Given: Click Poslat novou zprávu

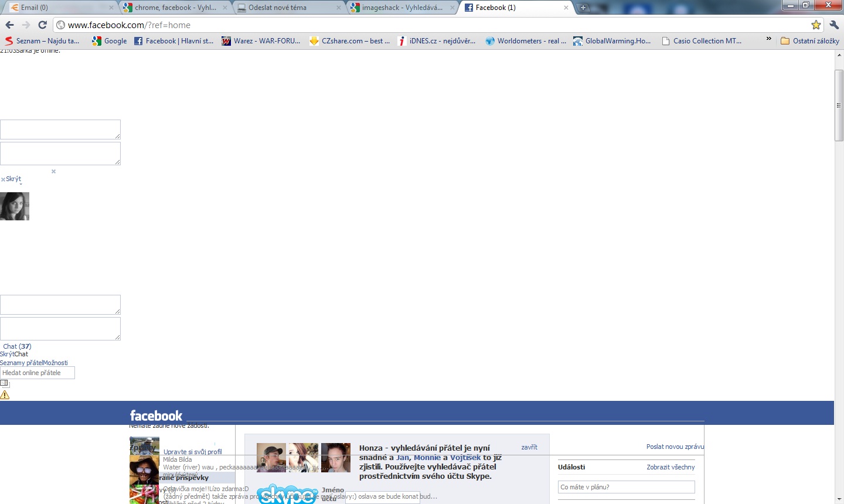Looking at the screenshot, I should (x=675, y=447).
